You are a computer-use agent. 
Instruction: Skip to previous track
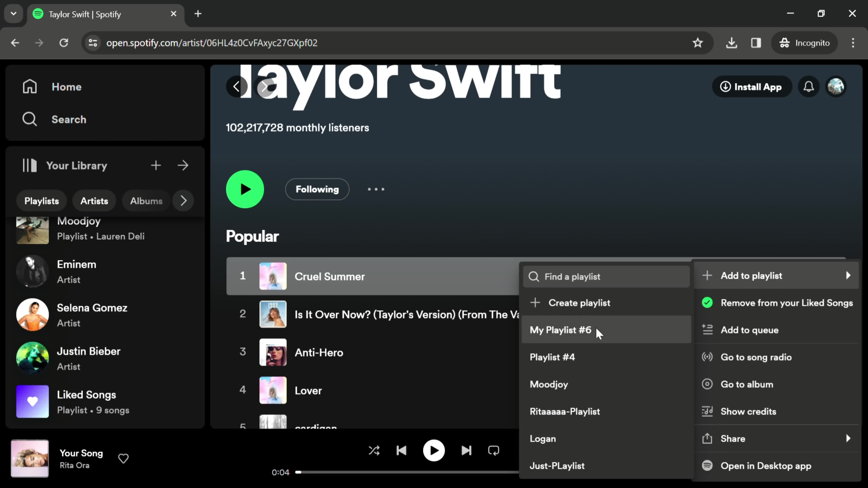[401, 451]
